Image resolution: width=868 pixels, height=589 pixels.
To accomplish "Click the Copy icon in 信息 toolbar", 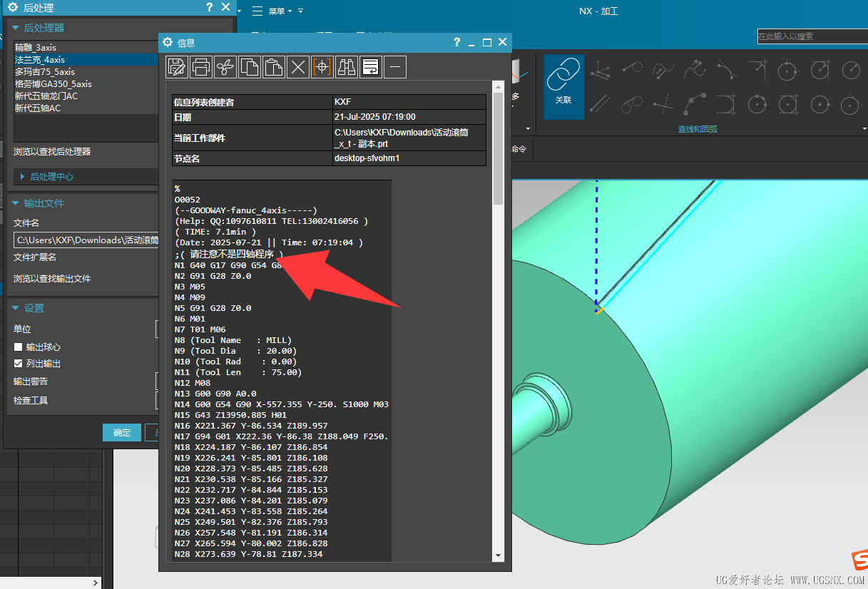I will coord(250,67).
